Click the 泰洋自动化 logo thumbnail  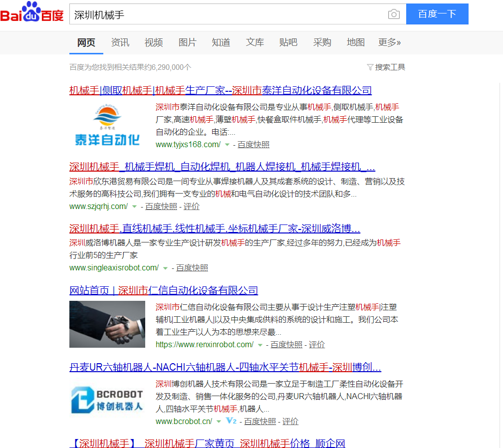pyautogui.click(x=107, y=125)
